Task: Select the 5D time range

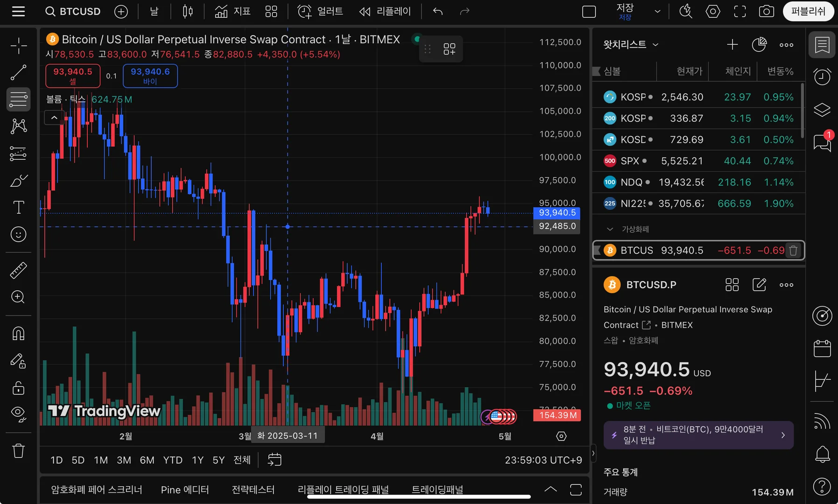Action: pos(78,460)
